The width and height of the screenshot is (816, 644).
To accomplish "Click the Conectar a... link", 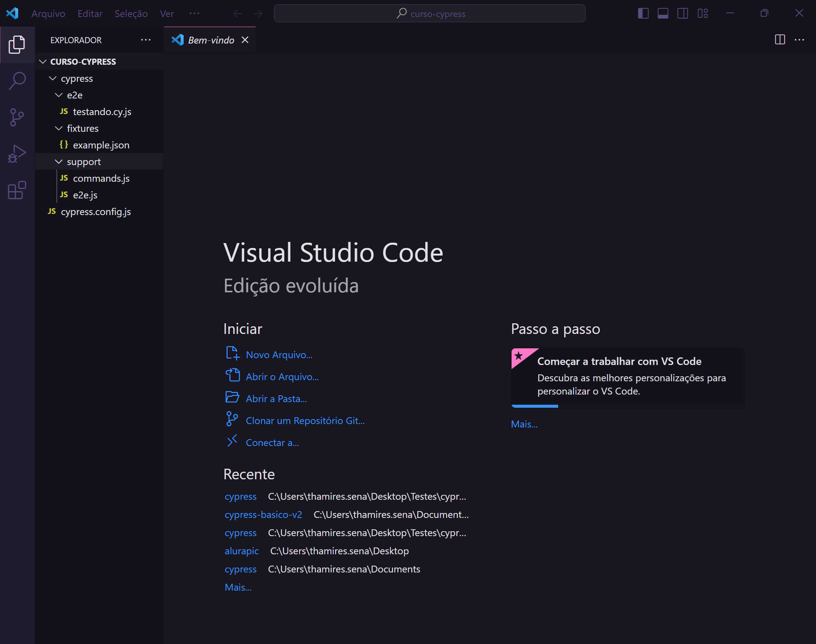I will click(272, 443).
